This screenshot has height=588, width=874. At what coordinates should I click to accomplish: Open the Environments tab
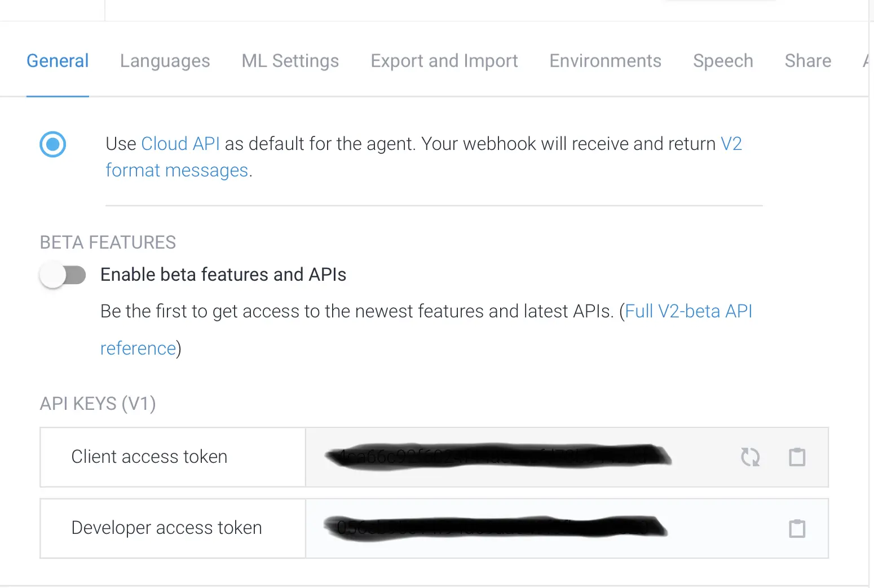click(605, 61)
